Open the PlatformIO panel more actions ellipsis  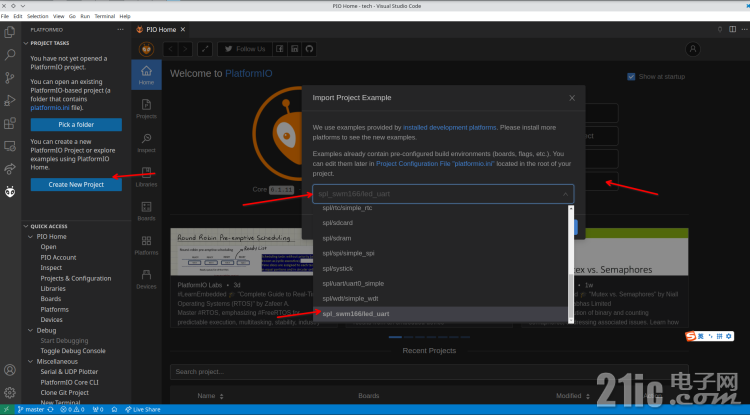(x=120, y=29)
